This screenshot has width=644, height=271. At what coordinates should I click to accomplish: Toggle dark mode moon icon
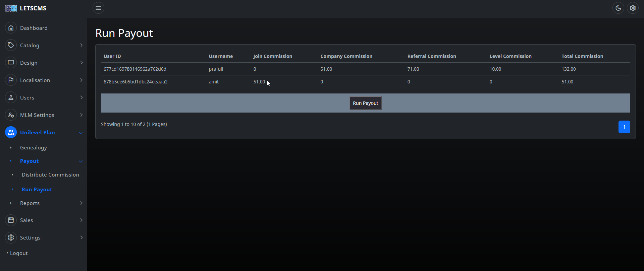point(618,8)
